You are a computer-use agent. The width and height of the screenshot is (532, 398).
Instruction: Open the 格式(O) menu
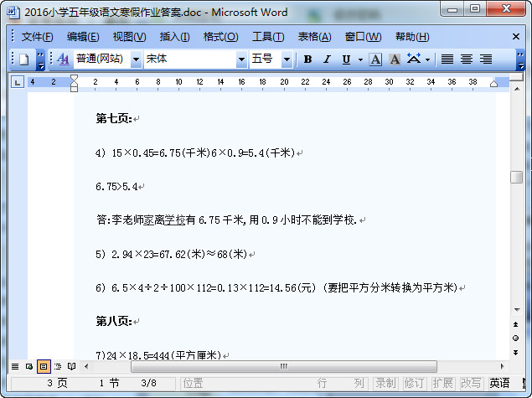click(x=220, y=37)
